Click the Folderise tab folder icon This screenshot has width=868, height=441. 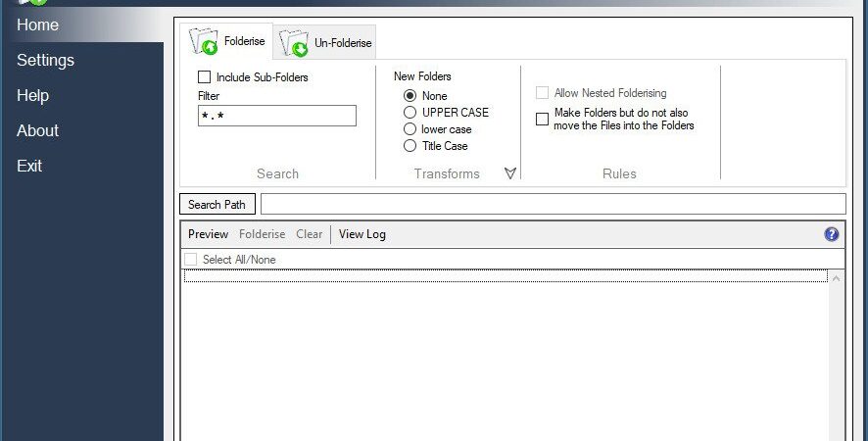204,41
